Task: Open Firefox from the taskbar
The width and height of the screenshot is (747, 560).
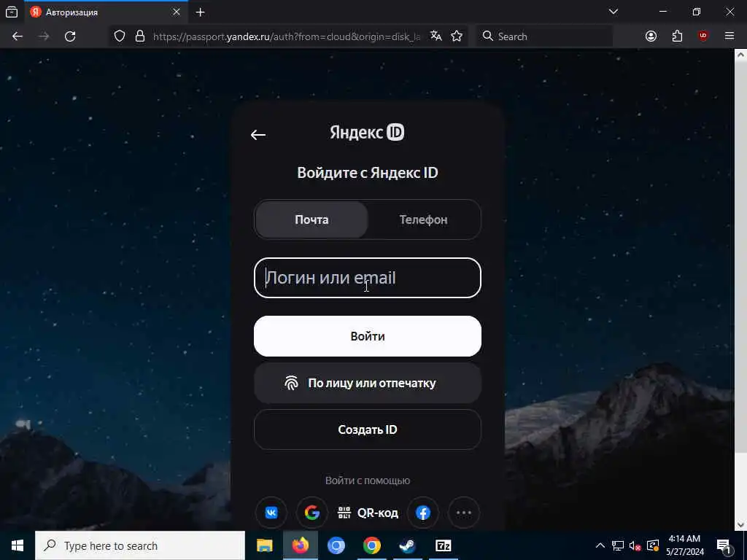Action: tap(301, 545)
